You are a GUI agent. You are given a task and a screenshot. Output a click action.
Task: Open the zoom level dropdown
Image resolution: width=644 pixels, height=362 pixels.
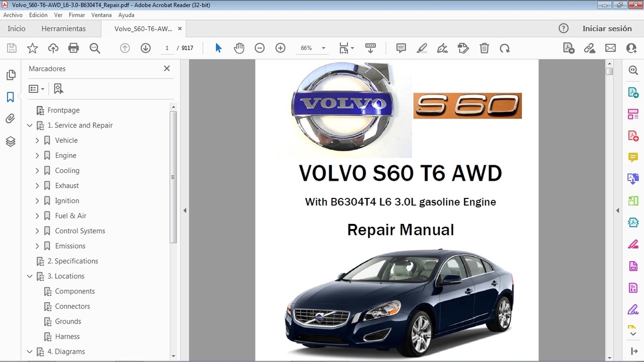point(324,48)
